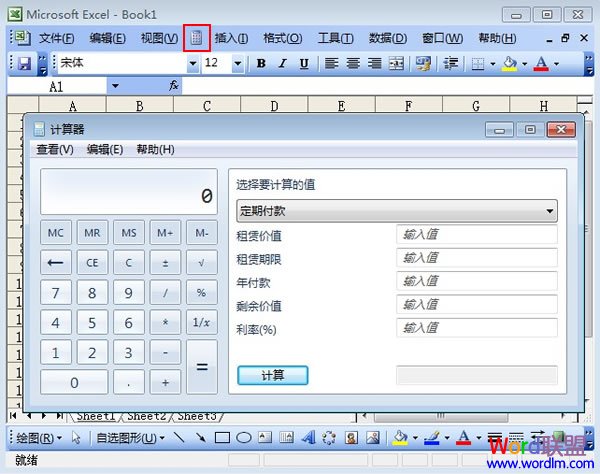Click the calculator backspace arrow button
This screenshot has width=600, height=474.
point(55,262)
